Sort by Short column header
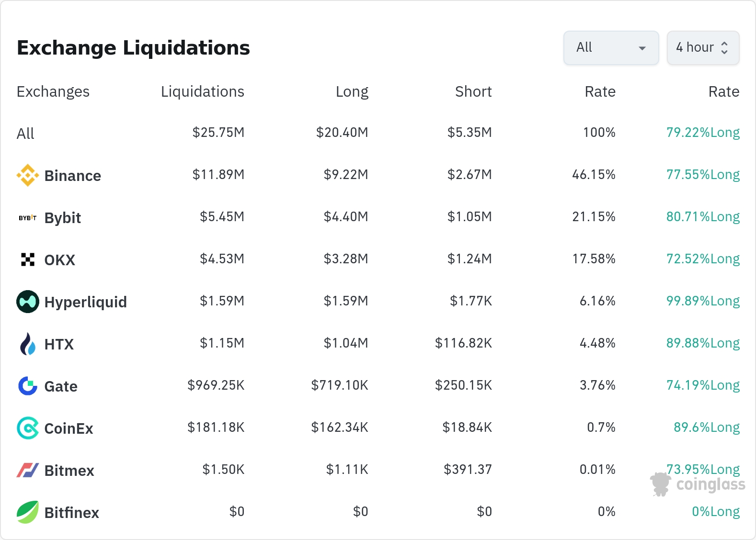 (473, 91)
